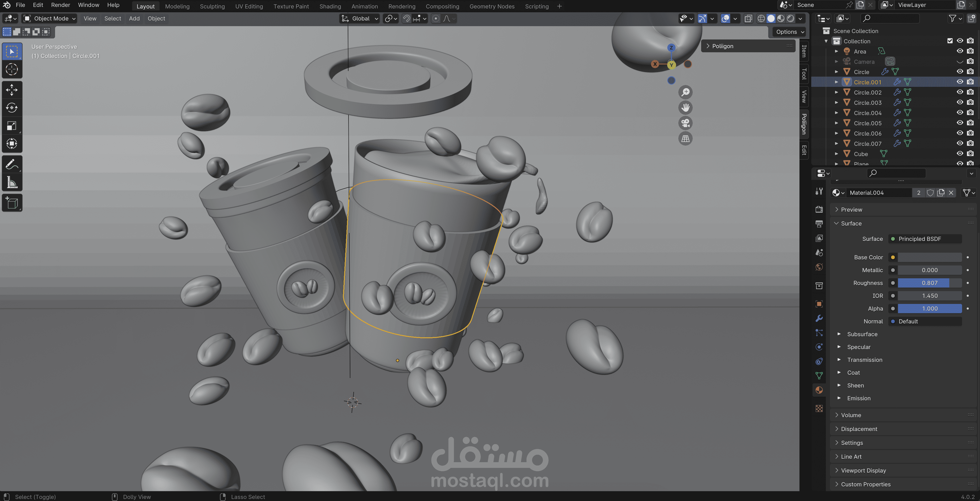Hide Circle.003 using its eye icon
The height and width of the screenshot is (501, 980).
[x=960, y=103]
